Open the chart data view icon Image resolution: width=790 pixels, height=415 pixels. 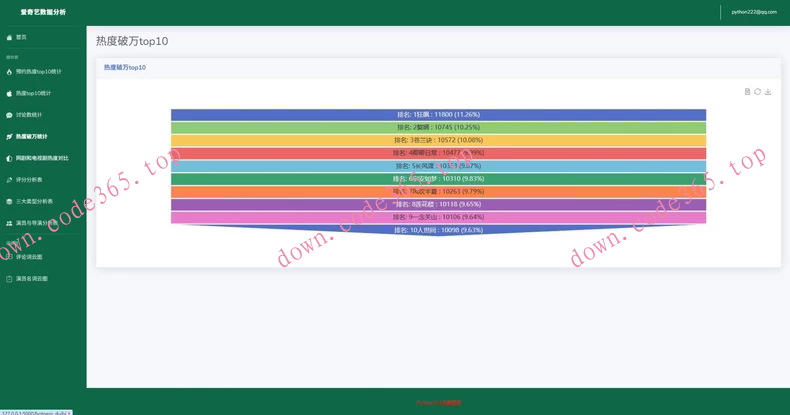(x=747, y=92)
